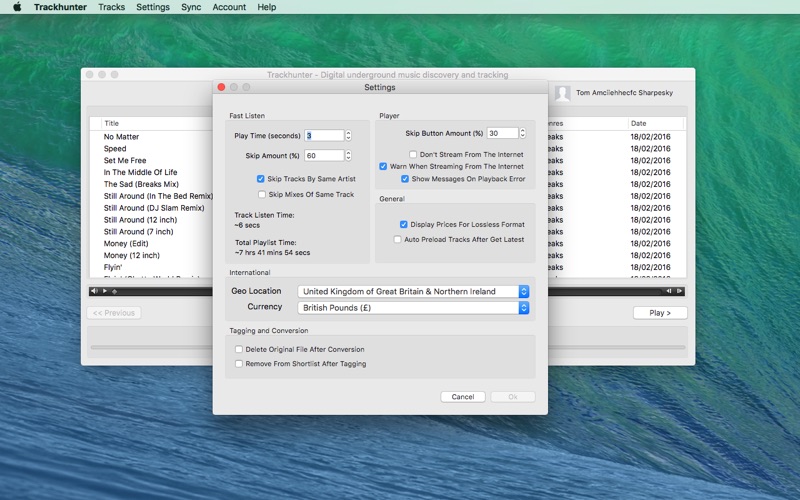
Task: Select 'Still Around (In The Bed Remix)' track
Action: coord(158,196)
